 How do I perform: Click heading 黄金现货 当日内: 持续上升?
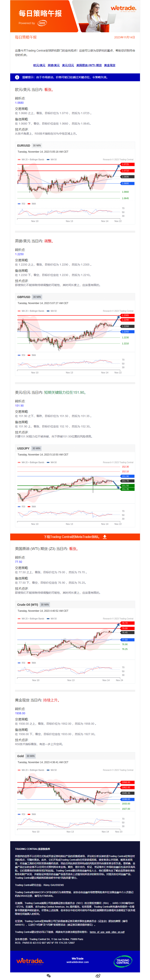pos(37,700)
